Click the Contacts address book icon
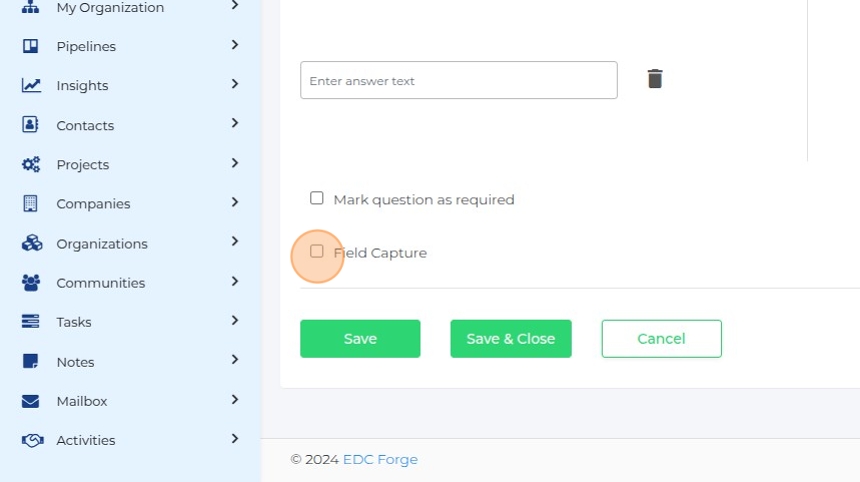This screenshot has width=860, height=482. (x=31, y=125)
